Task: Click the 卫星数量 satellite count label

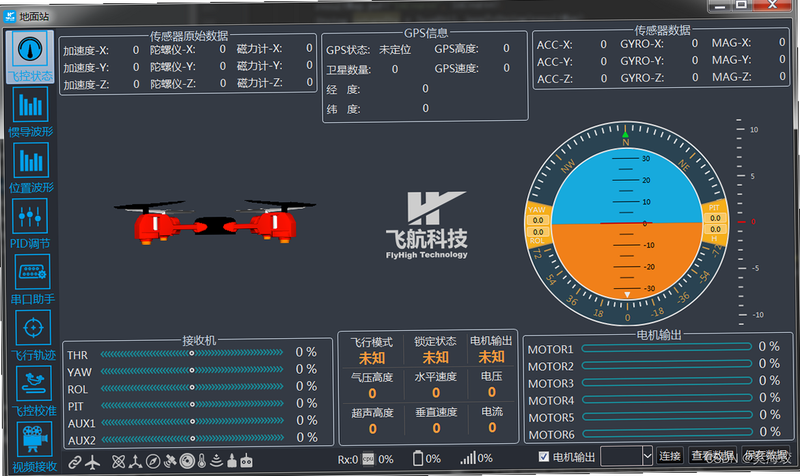Action: [349, 70]
